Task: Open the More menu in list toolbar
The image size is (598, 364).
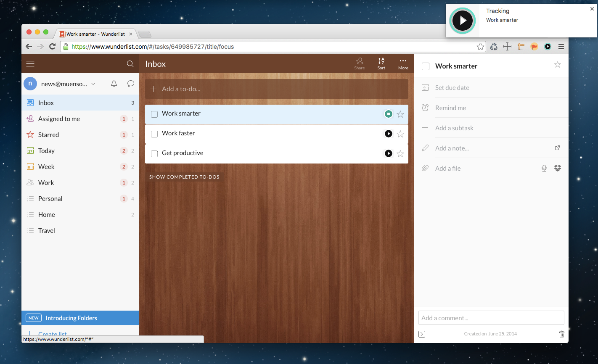Action: pos(403,63)
